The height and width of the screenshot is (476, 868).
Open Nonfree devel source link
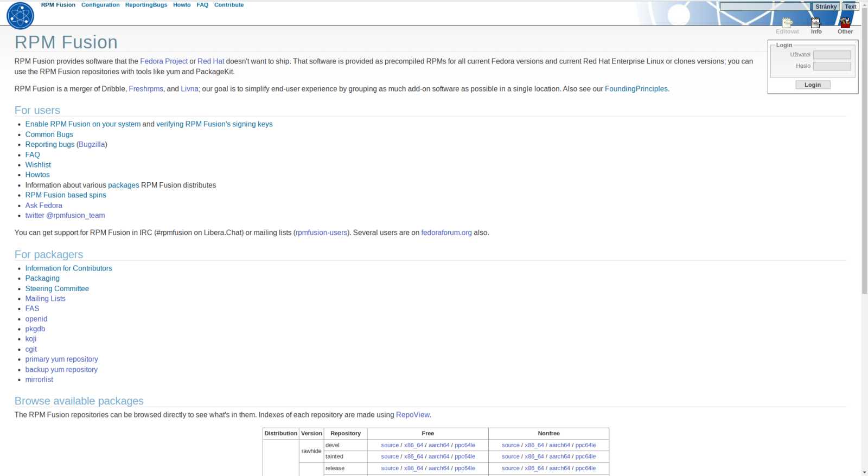tap(510, 445)
